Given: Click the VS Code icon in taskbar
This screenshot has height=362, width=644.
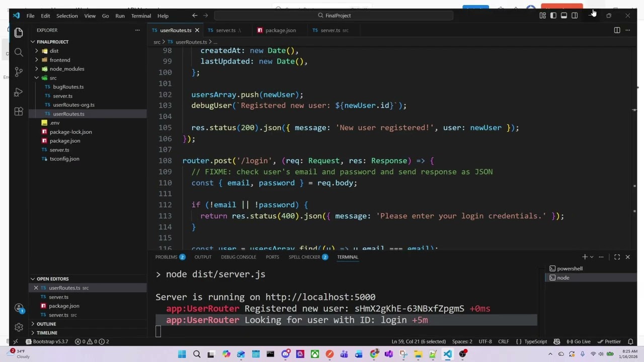Looking at the screenshot, I should (x=447, y=354).
